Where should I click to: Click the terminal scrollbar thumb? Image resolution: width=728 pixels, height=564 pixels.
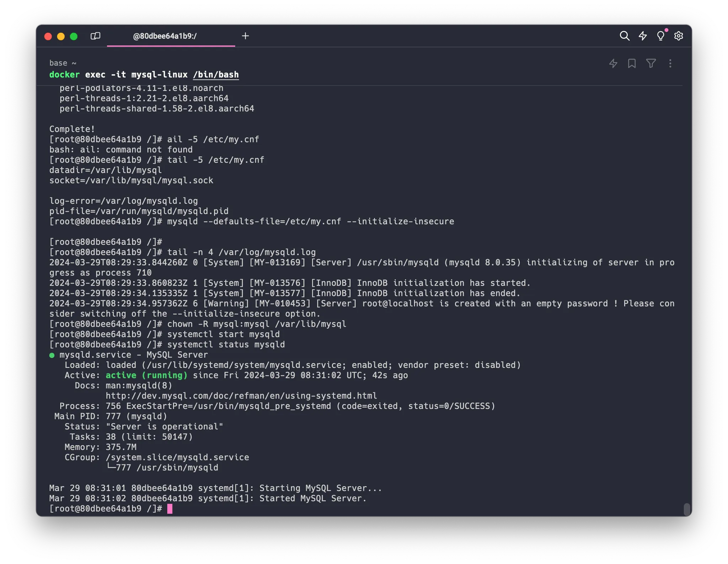[x=687, y=509]
